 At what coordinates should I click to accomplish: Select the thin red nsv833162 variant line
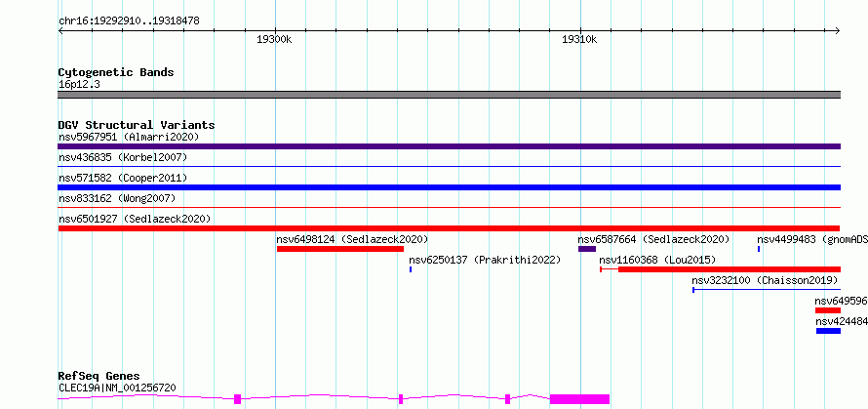click(x=449, y=207)
